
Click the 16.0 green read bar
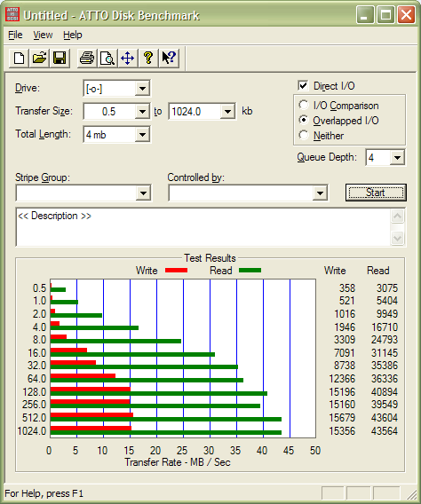pyautogui.click(x=132, y=354)
